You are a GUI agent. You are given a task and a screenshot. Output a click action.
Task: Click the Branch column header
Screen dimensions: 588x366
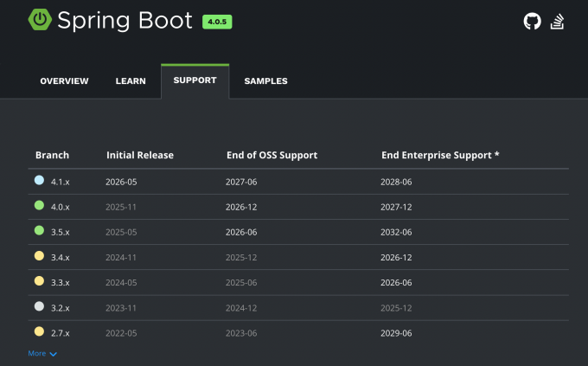click(x=52, y=155)
